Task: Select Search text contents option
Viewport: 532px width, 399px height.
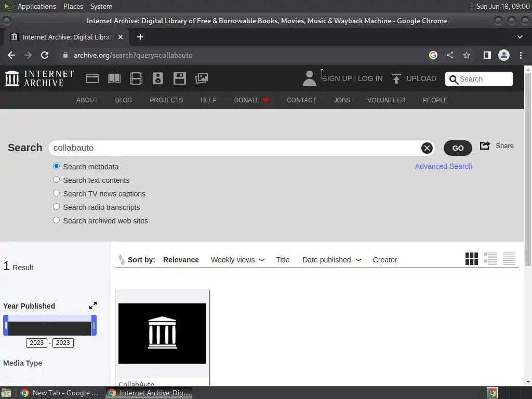Action: (x=56, y=179)
